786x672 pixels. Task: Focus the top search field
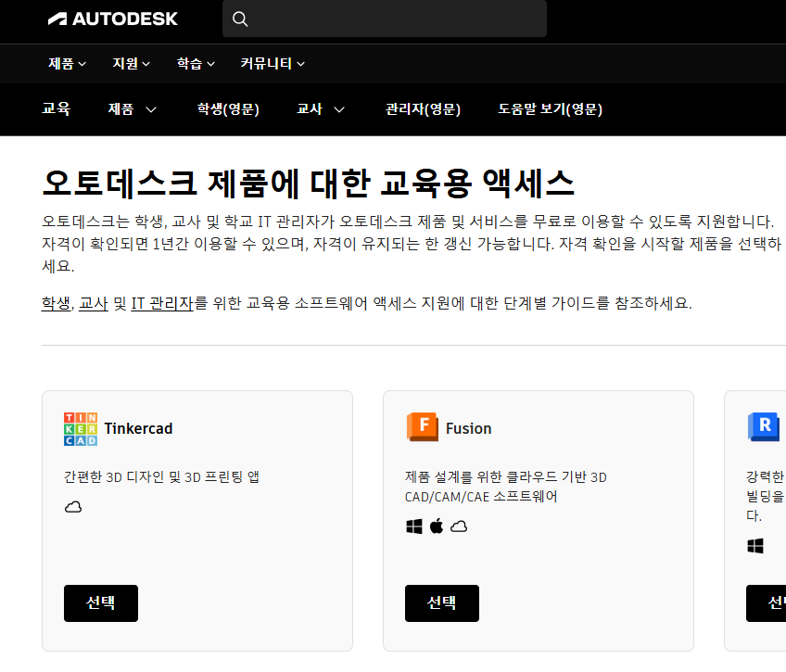click(385, 19)
